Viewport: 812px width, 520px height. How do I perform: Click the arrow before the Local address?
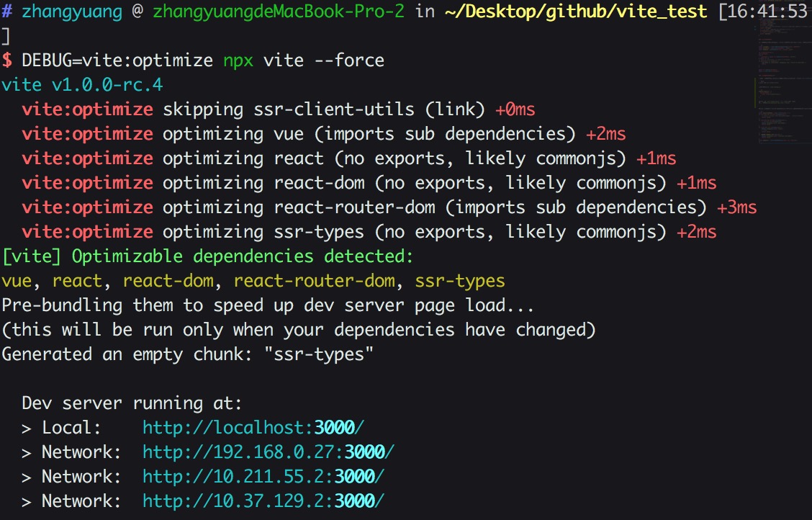click(x=27, y=429)
